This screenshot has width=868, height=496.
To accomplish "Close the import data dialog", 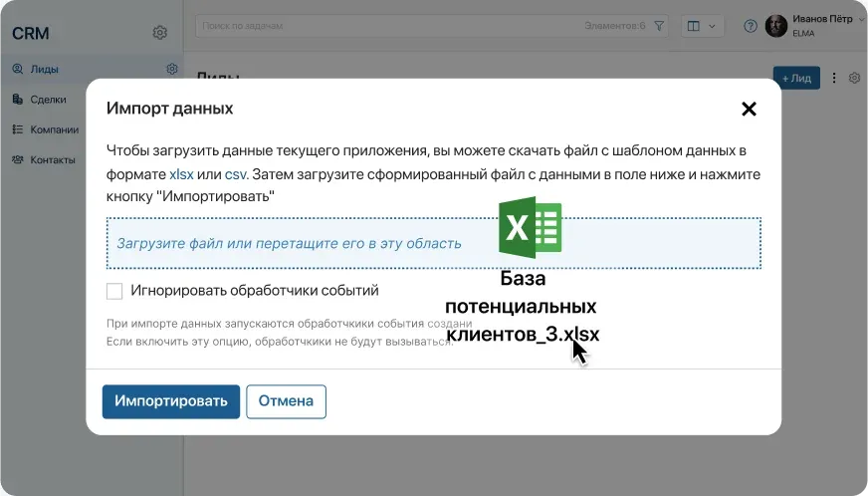I will (x=749, y=109).
